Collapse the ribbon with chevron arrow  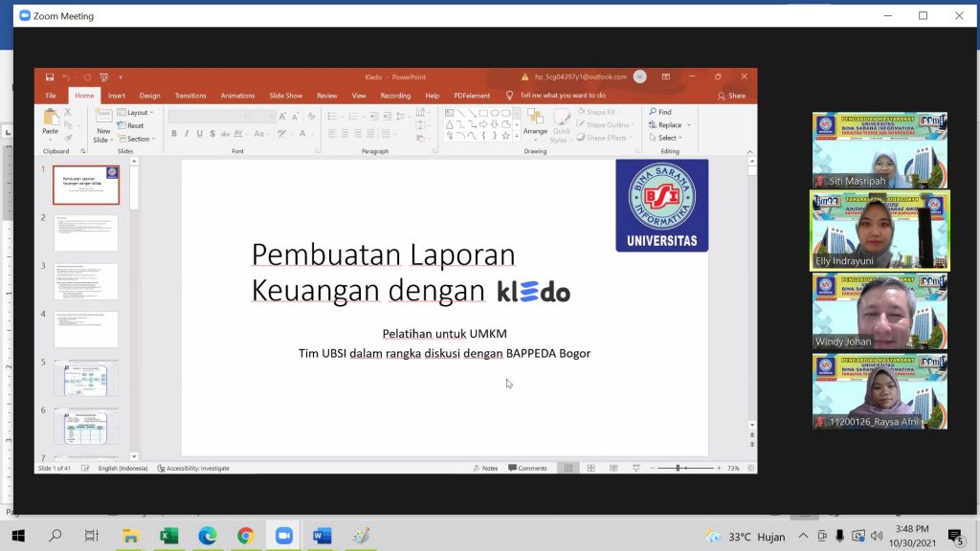pos(749,152)
